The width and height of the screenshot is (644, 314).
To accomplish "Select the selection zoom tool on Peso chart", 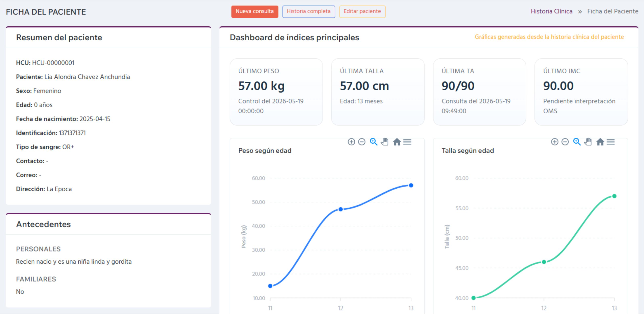I will (374, 142).
